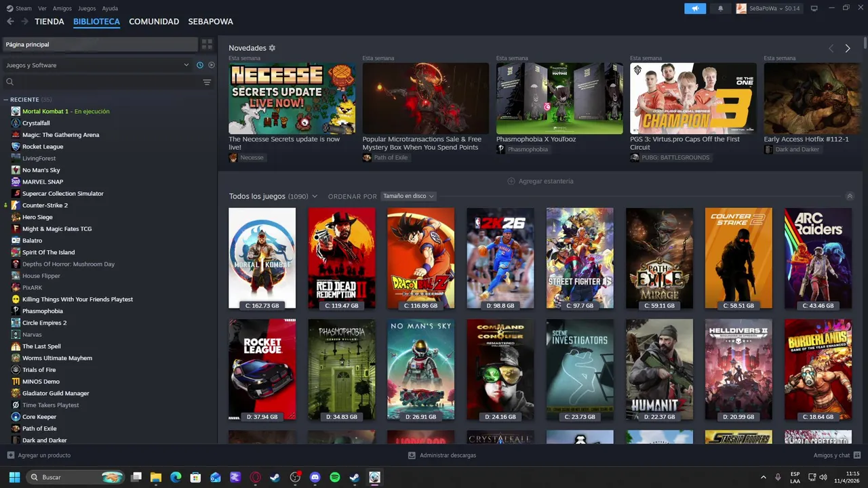
Task: Go back with the left navigation arrow
Action: click(10, 22)
